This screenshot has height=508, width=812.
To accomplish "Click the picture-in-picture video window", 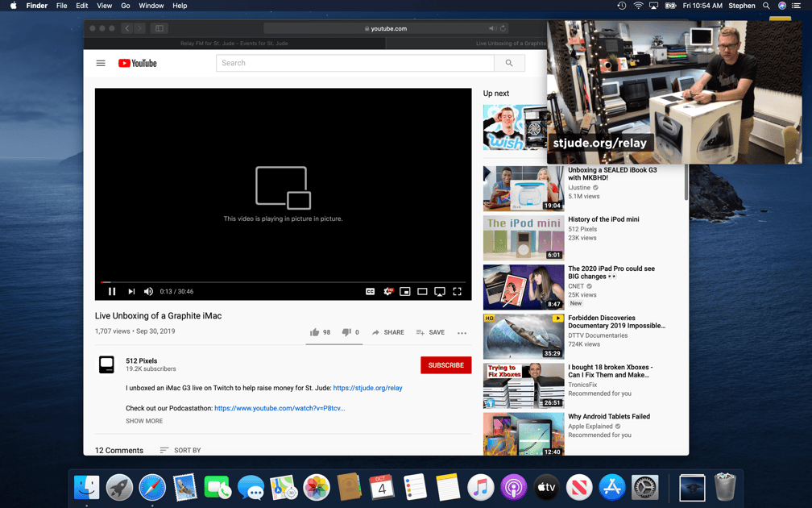I will 674,92.
